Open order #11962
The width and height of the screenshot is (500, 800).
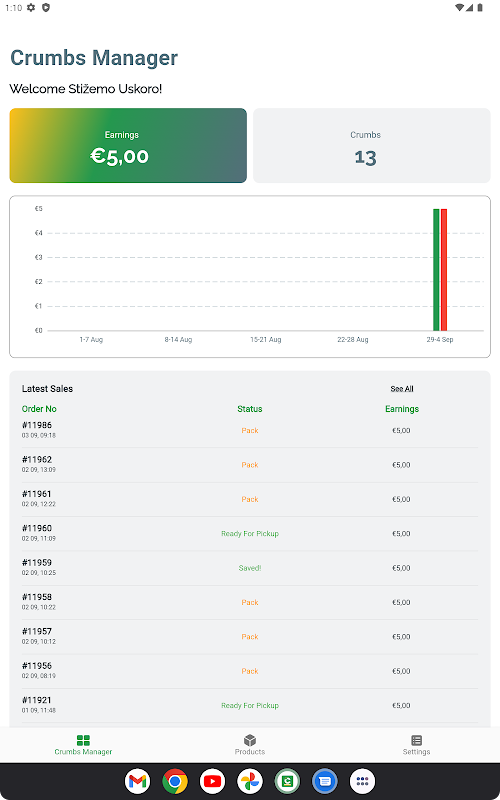[250, 465]
